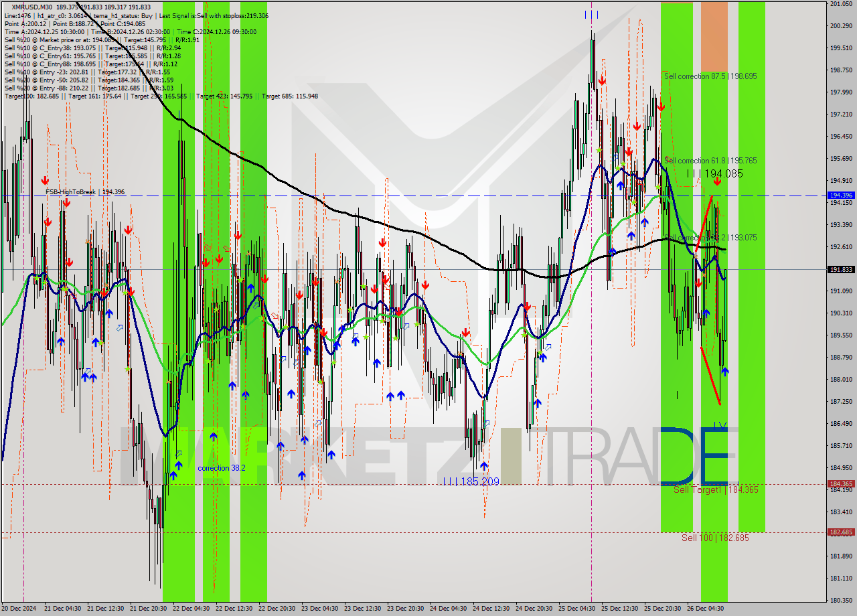This screenshot has width=857, height=616.
Task: Click the blue '| | | 185.209' label
Action: click(471, 481)
